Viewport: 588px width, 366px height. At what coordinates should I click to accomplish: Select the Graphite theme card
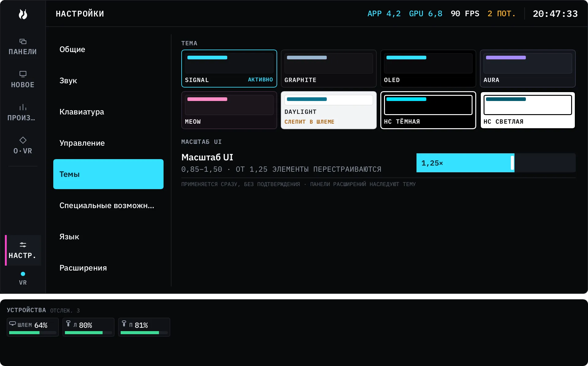[x=329, y=69]
